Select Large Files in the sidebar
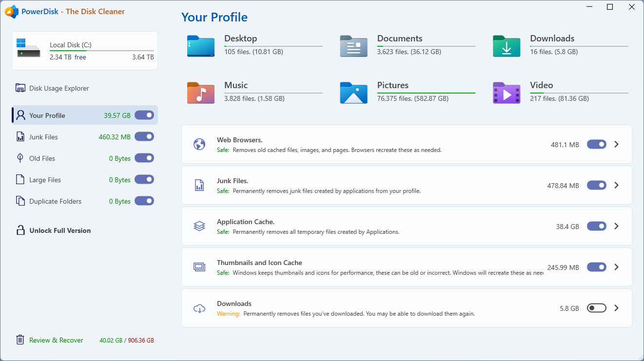This screenshot has width=644, height=361. 45,180
